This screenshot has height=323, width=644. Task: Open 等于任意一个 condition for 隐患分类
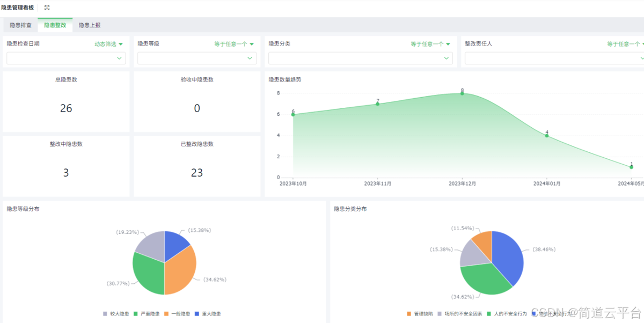click(430, 44)
